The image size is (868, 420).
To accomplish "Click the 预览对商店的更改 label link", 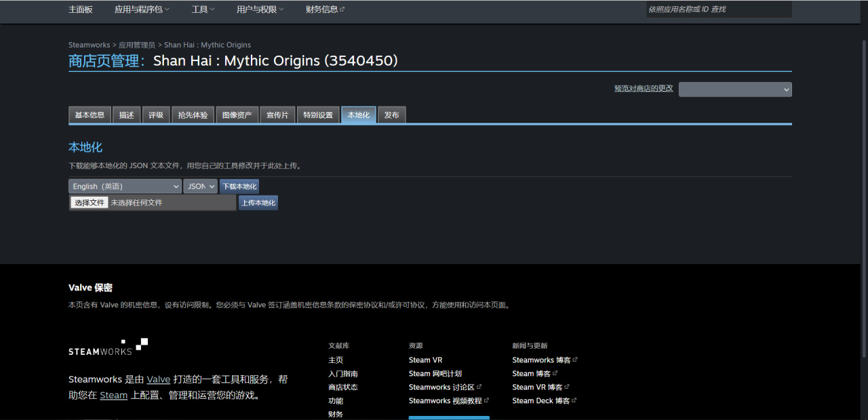I will 644,88.
